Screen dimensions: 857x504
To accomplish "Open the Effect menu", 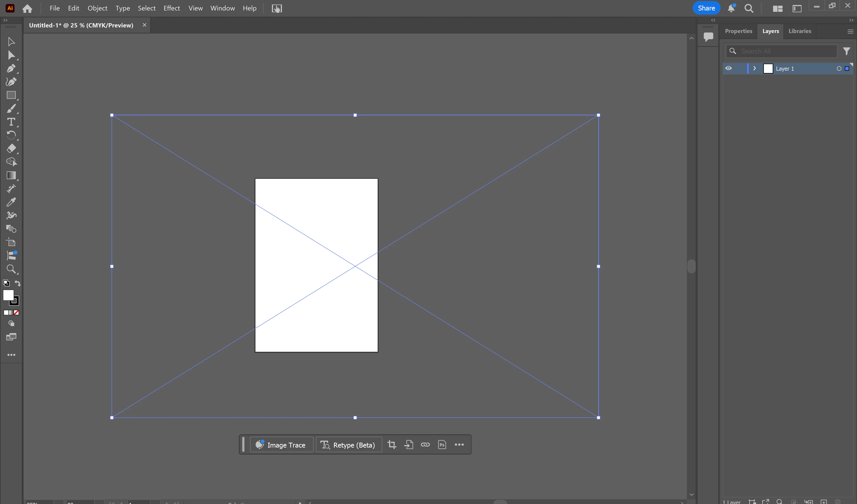I will (x=171, y=8).
